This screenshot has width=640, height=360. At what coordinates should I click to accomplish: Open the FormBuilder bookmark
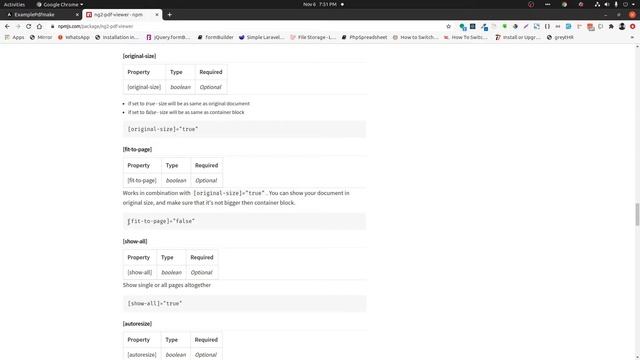[215, 37]
